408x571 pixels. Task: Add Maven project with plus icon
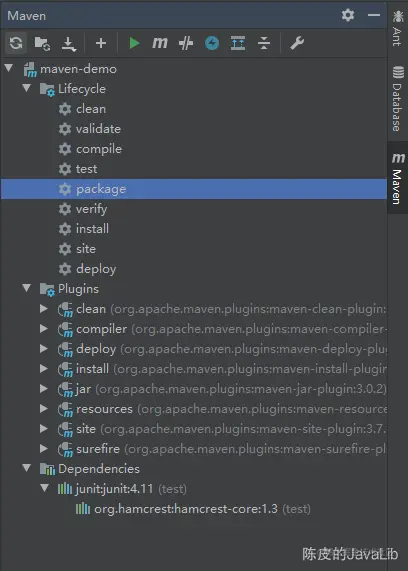(x=101, y=43)
